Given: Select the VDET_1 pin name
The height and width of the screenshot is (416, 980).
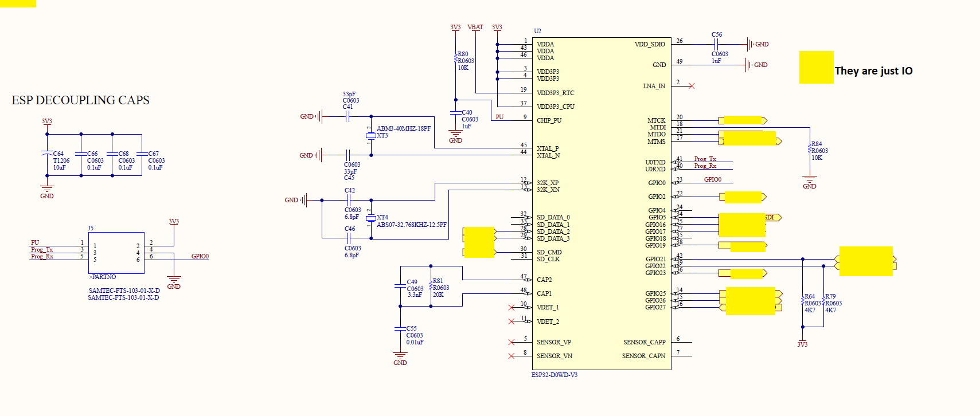Looking at the screenshot, I should click(x=548, y=307).
